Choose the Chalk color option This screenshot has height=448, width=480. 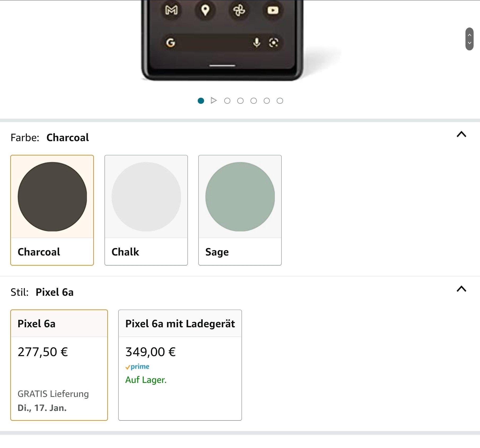click(x=146, y=210)
